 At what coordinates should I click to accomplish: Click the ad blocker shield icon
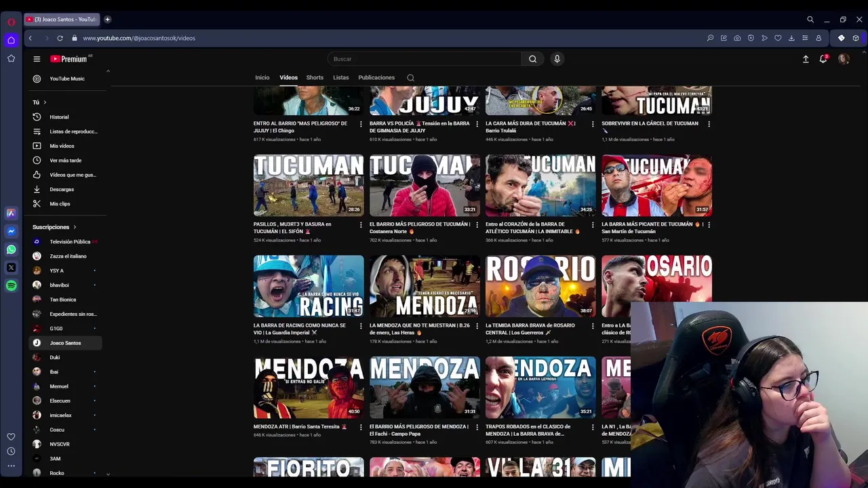751,38
